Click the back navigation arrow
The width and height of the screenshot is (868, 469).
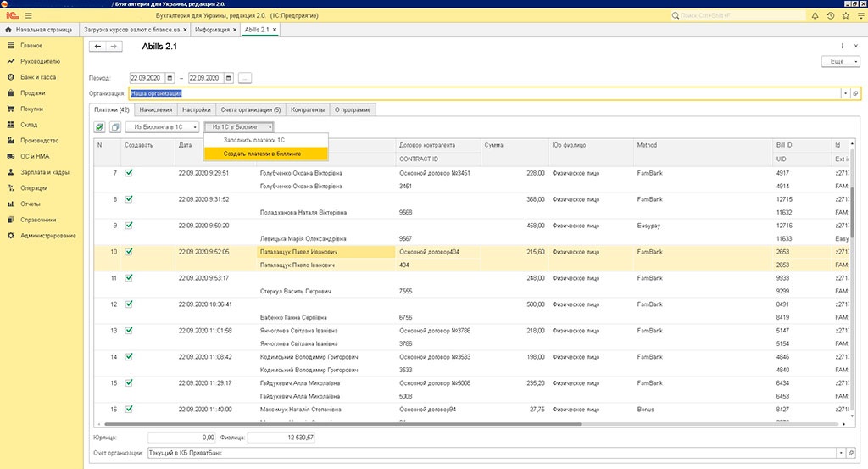click(x=97, y=46)
